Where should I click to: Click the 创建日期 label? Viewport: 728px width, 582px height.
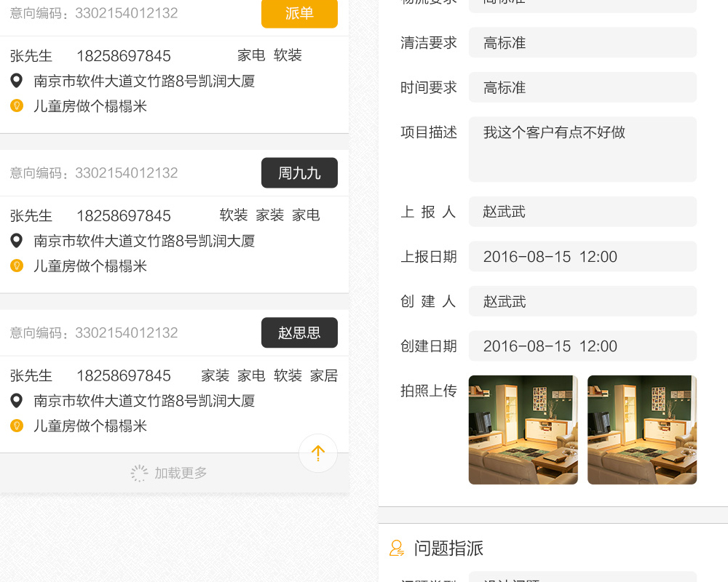pos(429,346)
